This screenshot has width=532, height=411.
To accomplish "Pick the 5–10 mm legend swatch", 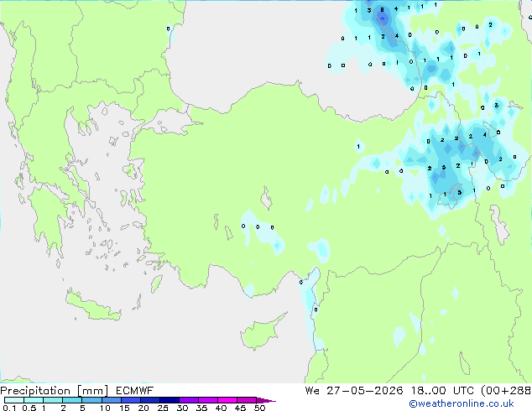I will (x=91, y=400).
